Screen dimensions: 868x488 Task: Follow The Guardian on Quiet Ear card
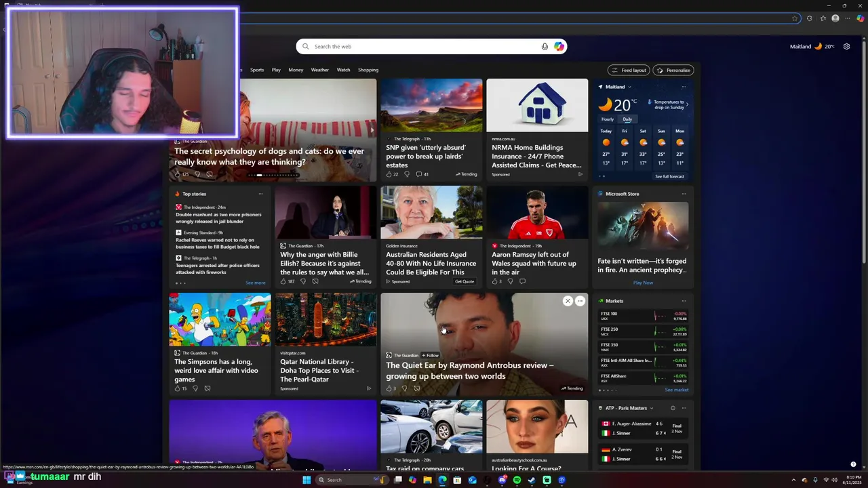pyautogui.click(x=431, y=355)
